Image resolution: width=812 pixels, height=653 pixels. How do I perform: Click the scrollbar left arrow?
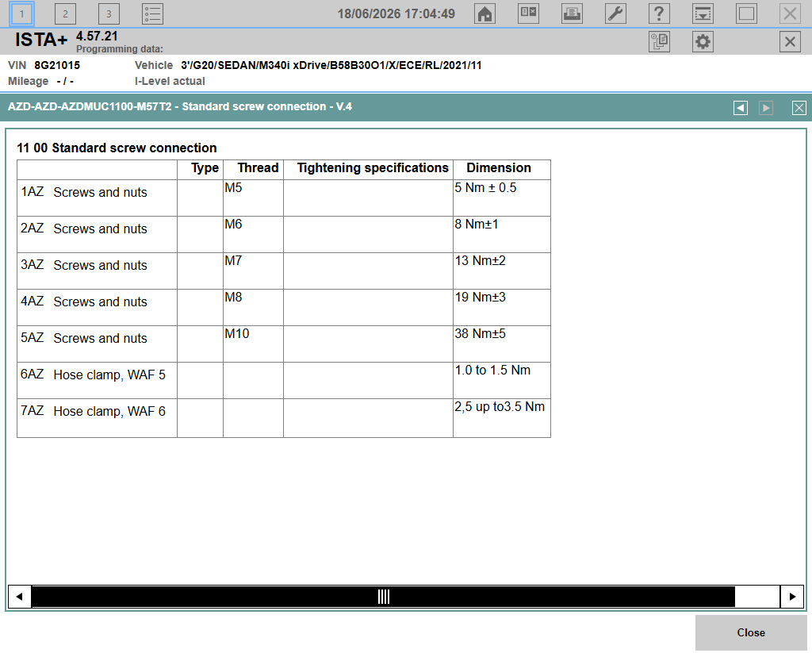(20, 597)
